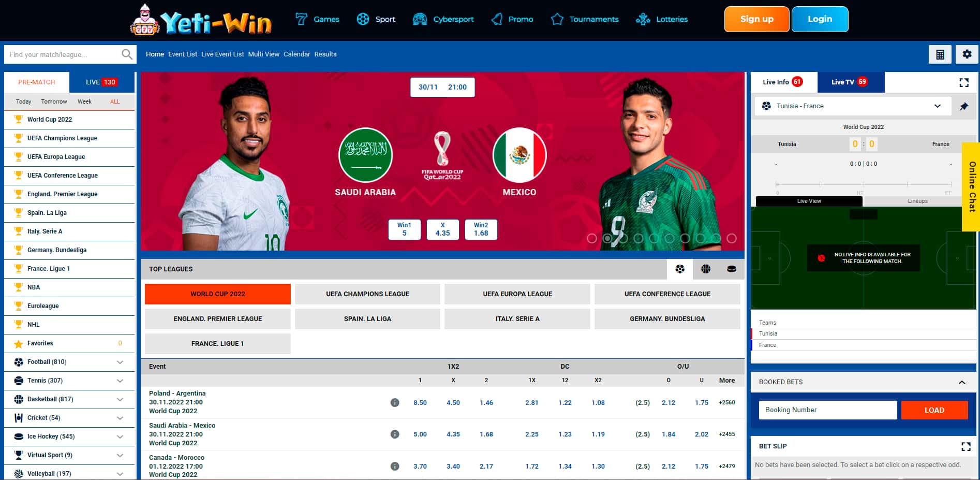Click the Sign up button
This screenshot has width=980, height=480.
[756, 19]
